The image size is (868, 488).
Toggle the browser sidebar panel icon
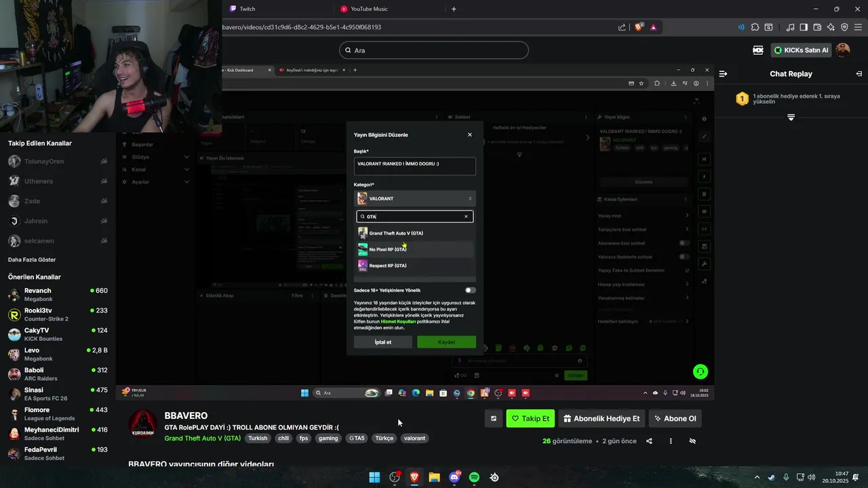tap(804, 27)
